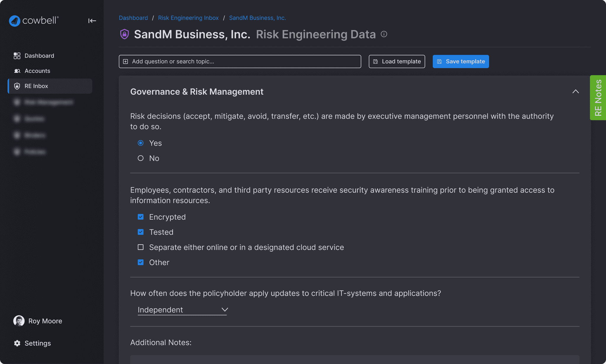Collapse the sidebar with the arrow icon

pos(92,21)
